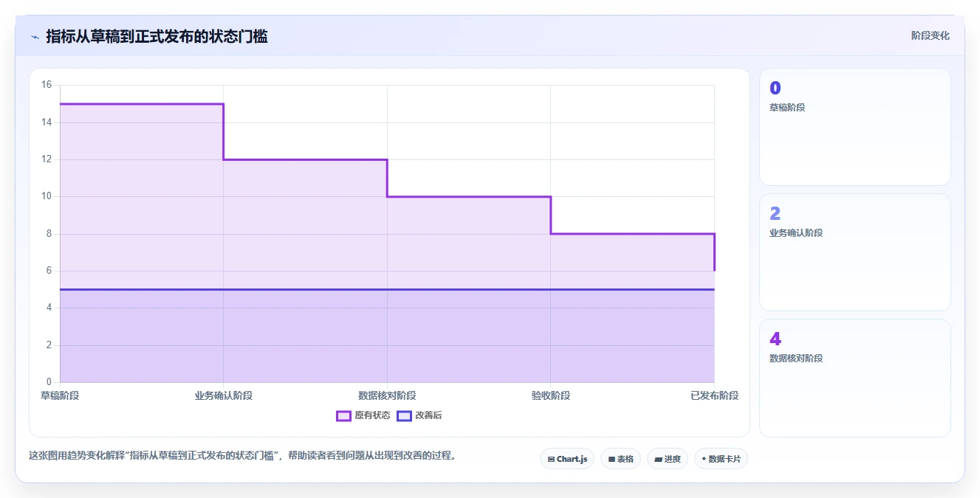Click the number 2 in 业务确认阶段 card
Screen dimensions: 980x498
[x=775, y=214]
